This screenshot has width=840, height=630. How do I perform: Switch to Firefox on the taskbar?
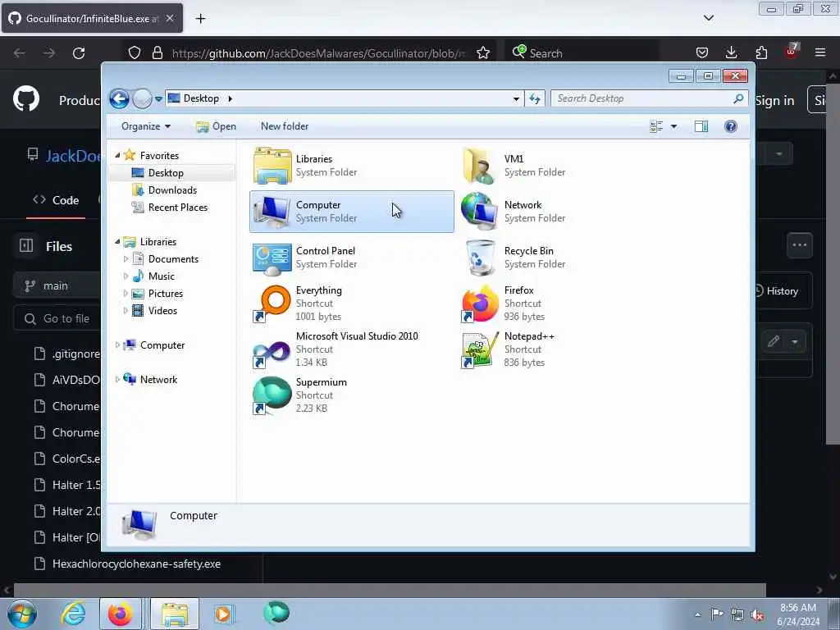tap(121, 614)
